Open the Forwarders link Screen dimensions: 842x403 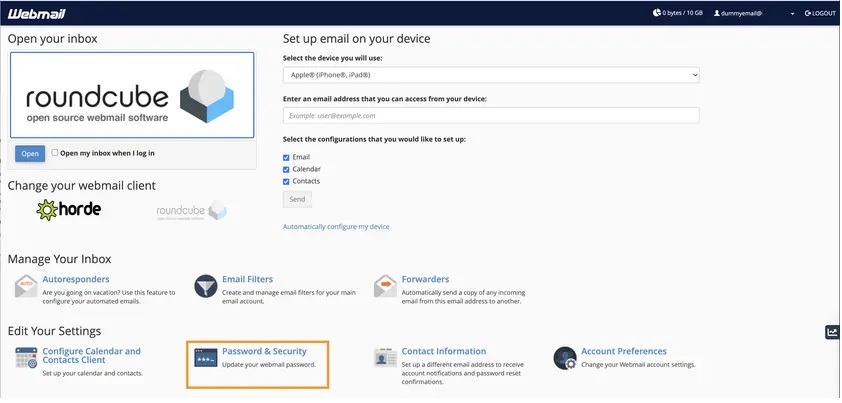click(425, 279)
